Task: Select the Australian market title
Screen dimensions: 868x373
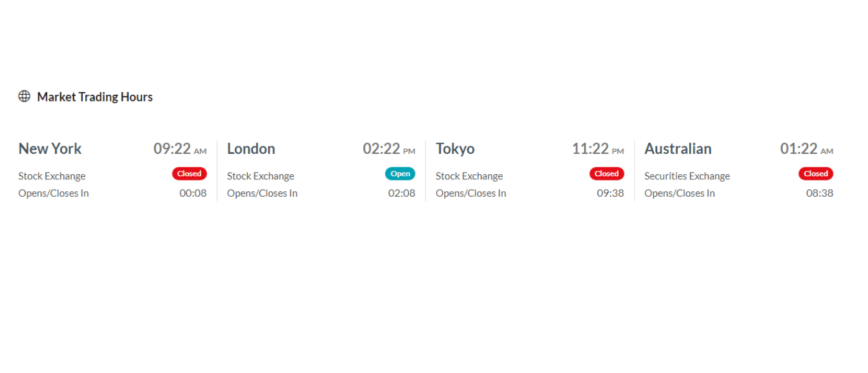Action: (678, 149)
